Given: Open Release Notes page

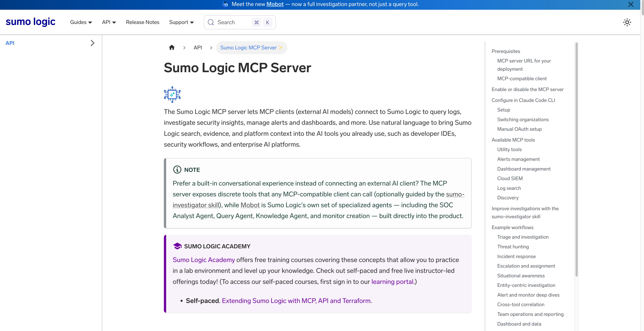Looking at the screenshot, I should [143, 22].
